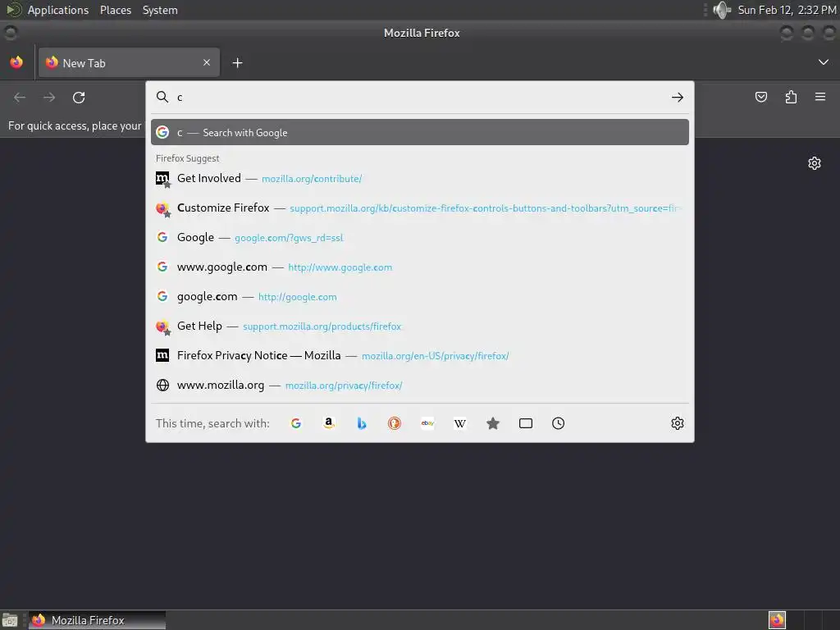Search this time with Bing
This screenshot has height=630, width=840.
click(x=362, y=423)
